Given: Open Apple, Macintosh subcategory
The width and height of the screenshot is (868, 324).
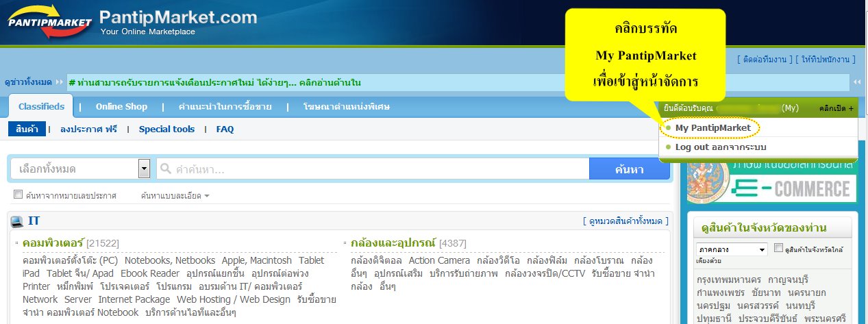Looking at the screenshot, I should pos(258,261).
